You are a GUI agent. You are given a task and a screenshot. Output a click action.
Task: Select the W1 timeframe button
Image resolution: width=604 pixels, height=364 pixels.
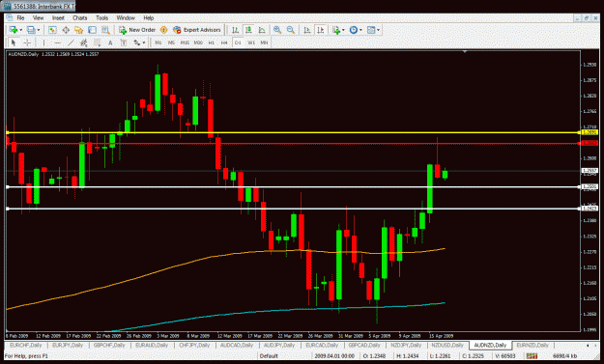(x=251, y=42)
